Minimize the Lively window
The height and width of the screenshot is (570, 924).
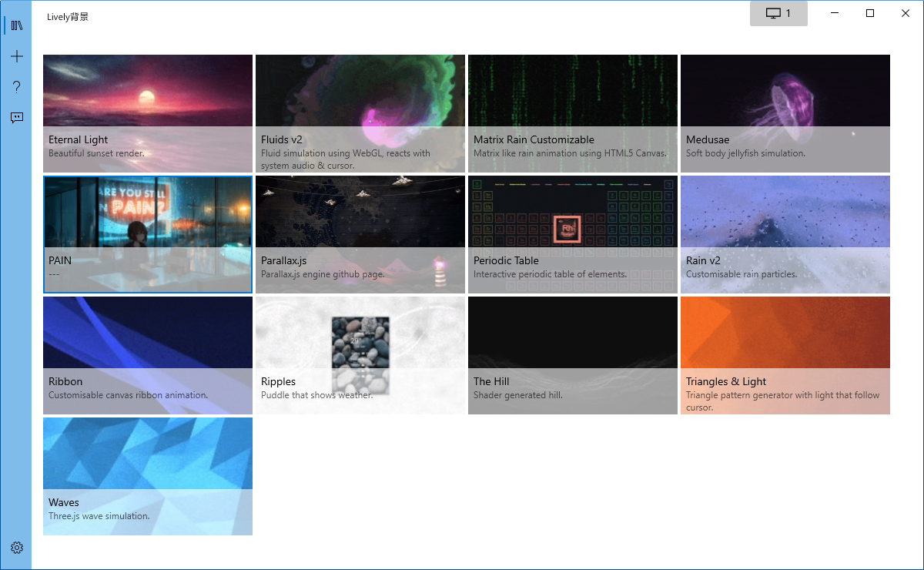835,13
